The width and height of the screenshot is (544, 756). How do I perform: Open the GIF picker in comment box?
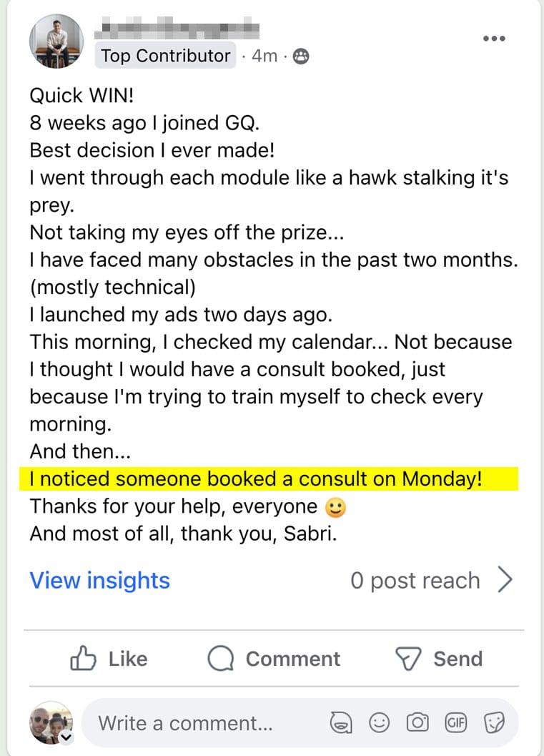coord(455,723)
